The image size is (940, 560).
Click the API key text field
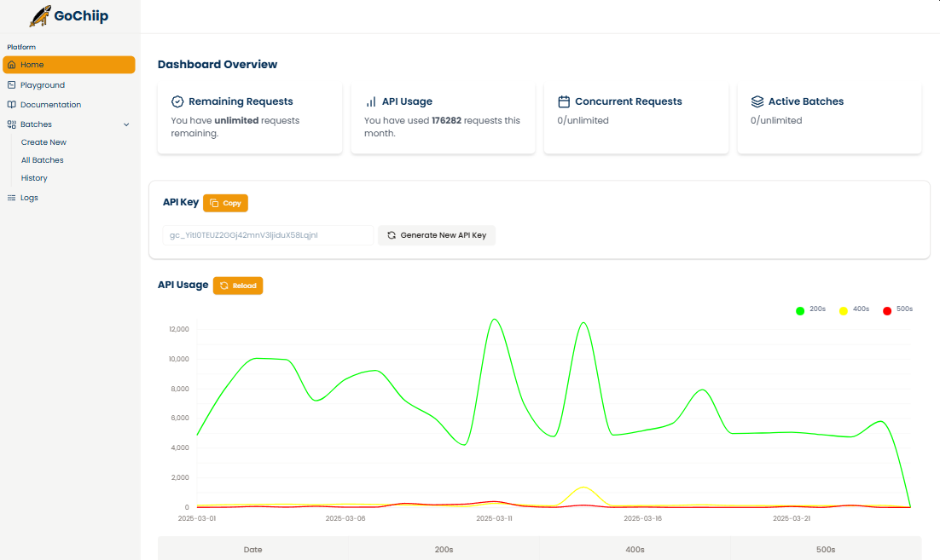268,235
